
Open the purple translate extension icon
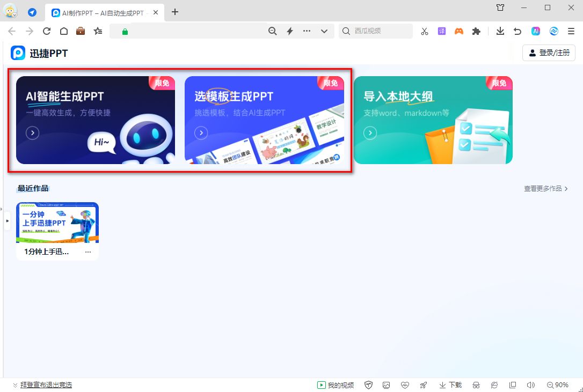[x=442, y=31]
